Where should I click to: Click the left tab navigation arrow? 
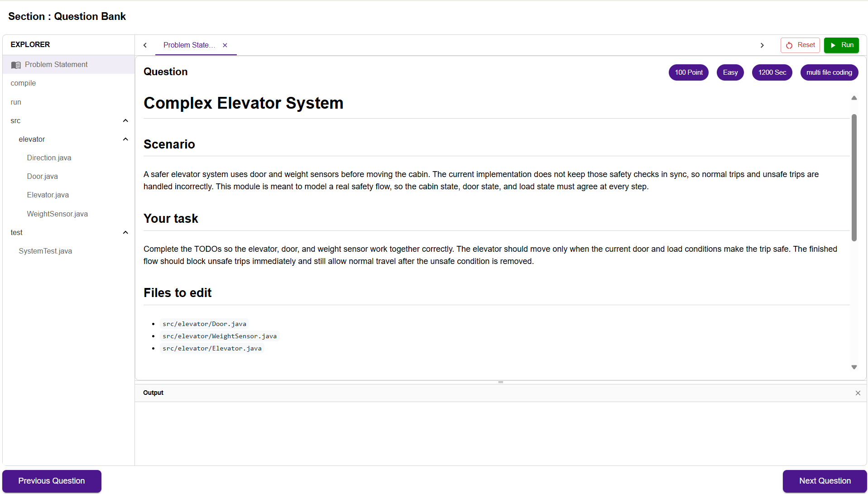pos(145,45)
